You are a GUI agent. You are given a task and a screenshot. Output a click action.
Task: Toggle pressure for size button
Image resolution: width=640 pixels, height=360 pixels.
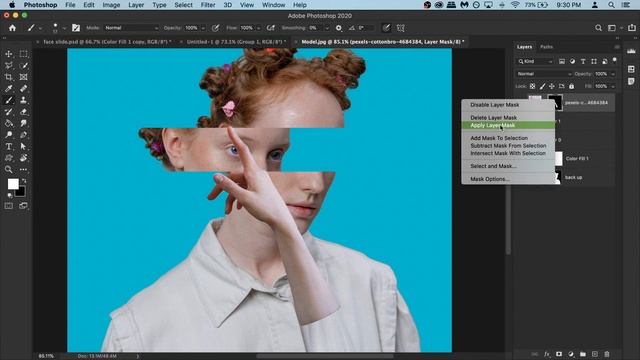click(386, 28)
